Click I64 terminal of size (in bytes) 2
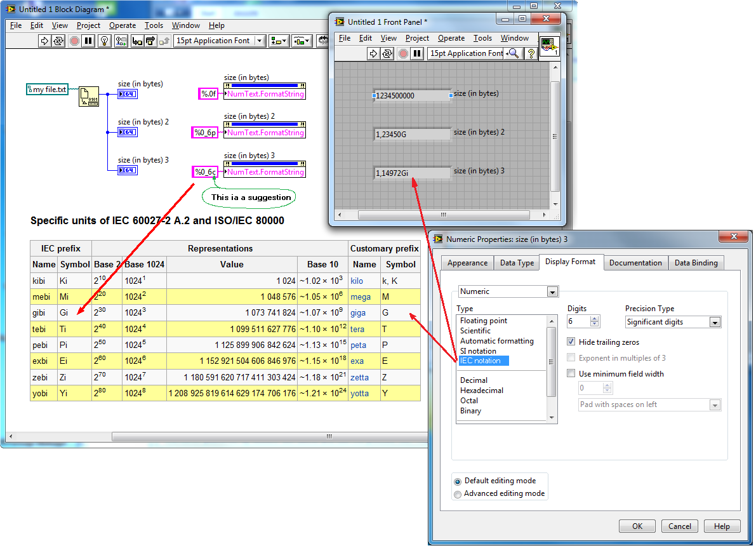756x548 pixels. click(x=128, y=132)
